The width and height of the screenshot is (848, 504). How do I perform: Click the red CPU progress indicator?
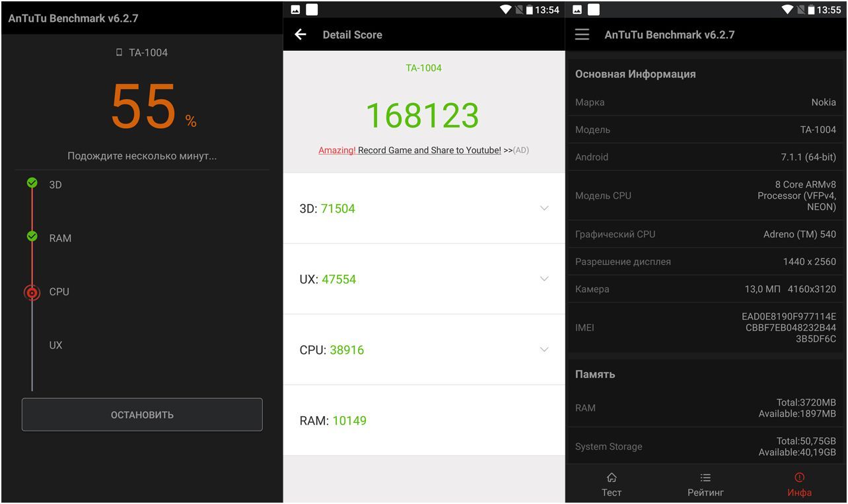32,292
